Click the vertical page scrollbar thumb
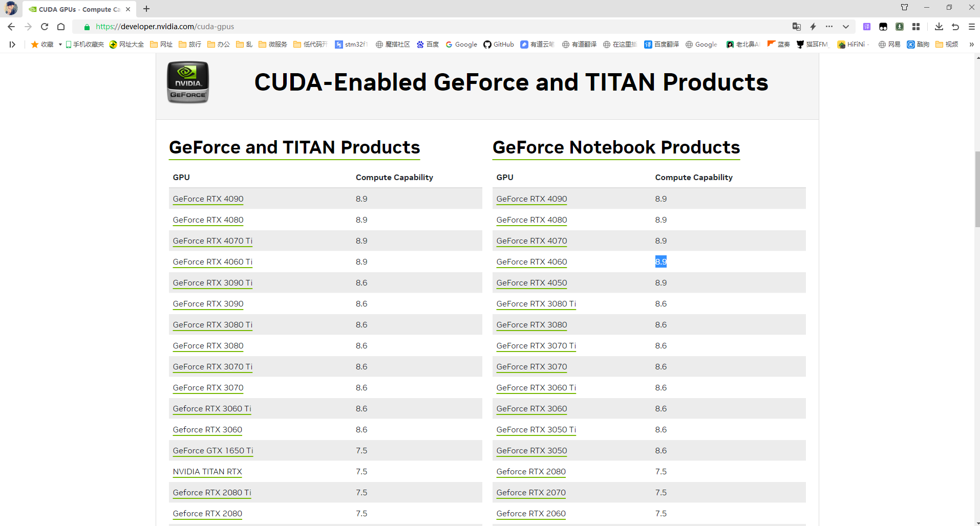Screen dimensions: 980x526 coord(977,189)
